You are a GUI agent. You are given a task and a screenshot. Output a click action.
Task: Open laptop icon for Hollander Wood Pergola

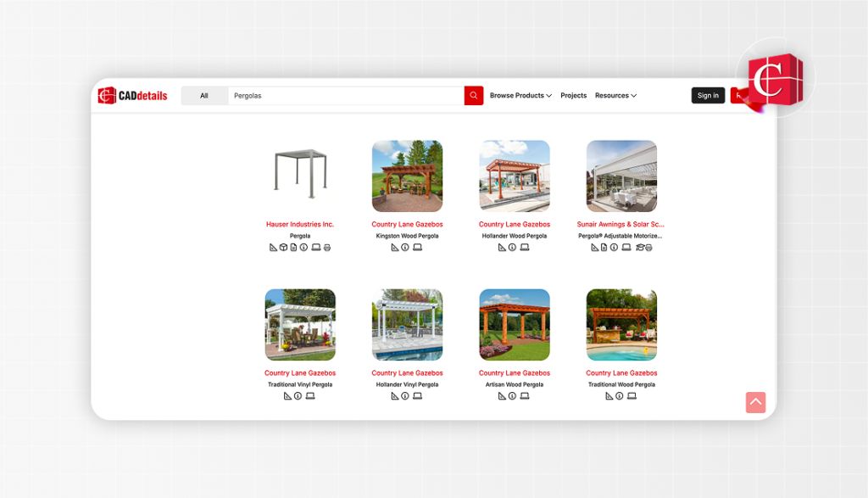tap(525, 248)
